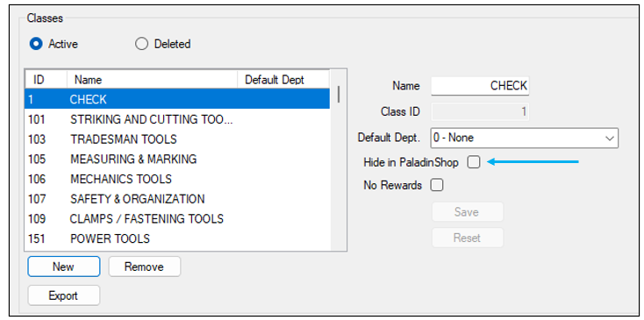644x320 pixels.
Task: Sort list by ID column header
Action: 46,80
